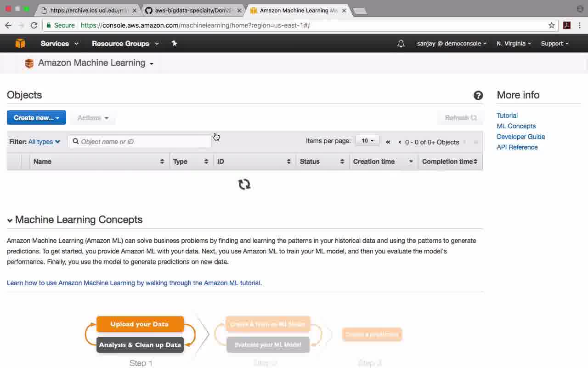The height and width of the screenshot is (368, 588).
Task: Follow the Amazon ML tutorial walkthrough link
Action: point(134,283)
